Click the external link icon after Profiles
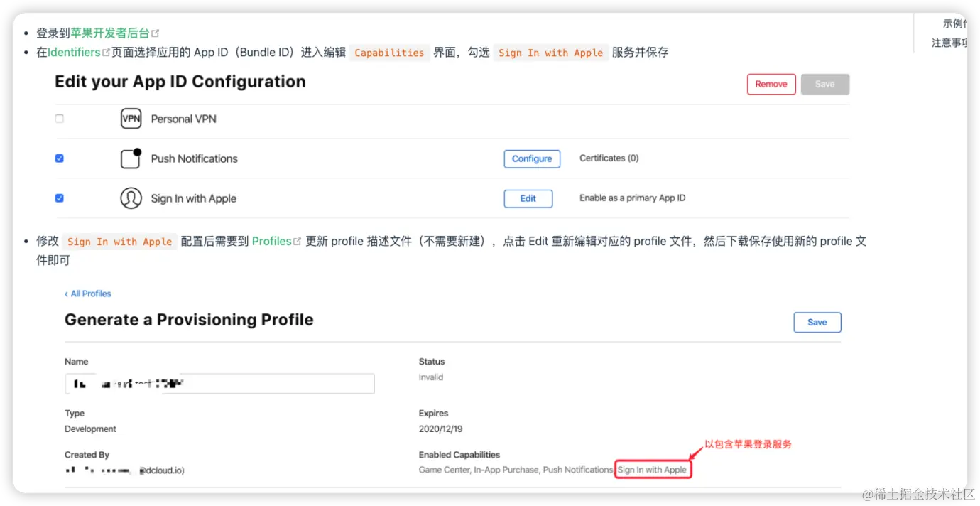980x506 pixels. pyautogui.click(x=298, y=242)
